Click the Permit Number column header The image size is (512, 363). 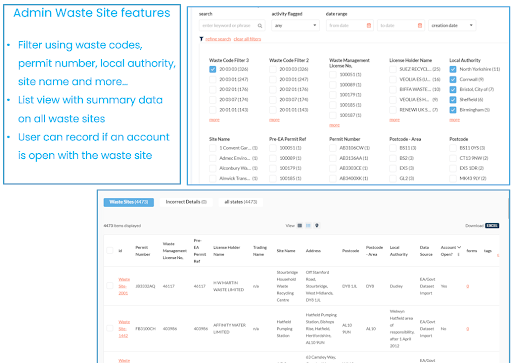pyautogui.click(x=143, y=251)
